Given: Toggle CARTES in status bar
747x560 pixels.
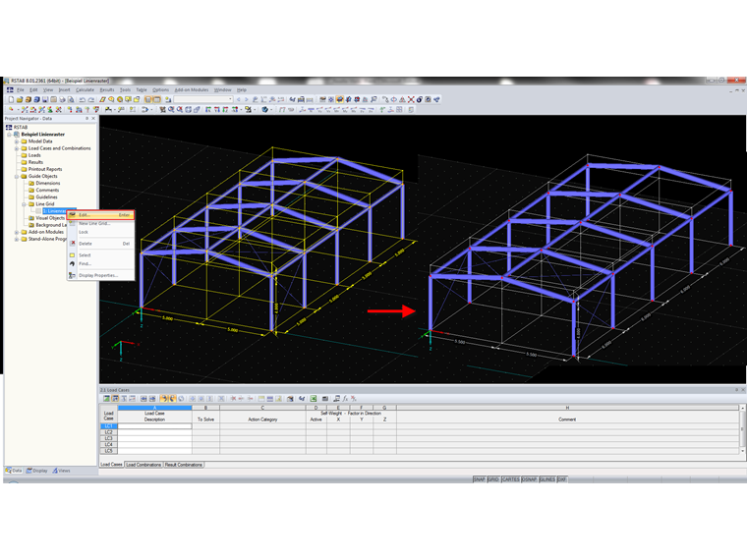Looking at the screenshot, I should point(511,479).
